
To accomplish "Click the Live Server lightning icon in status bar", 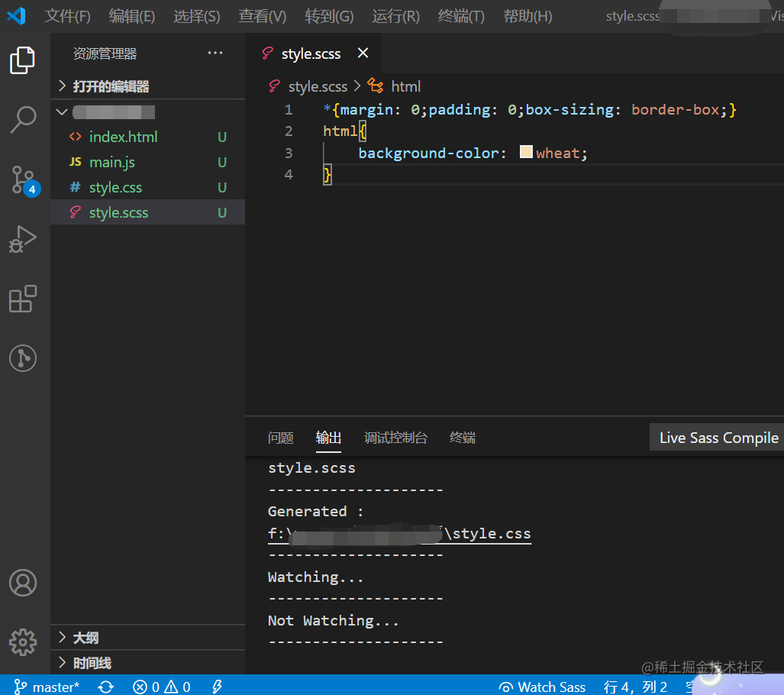I will click(x=216, y=687).
